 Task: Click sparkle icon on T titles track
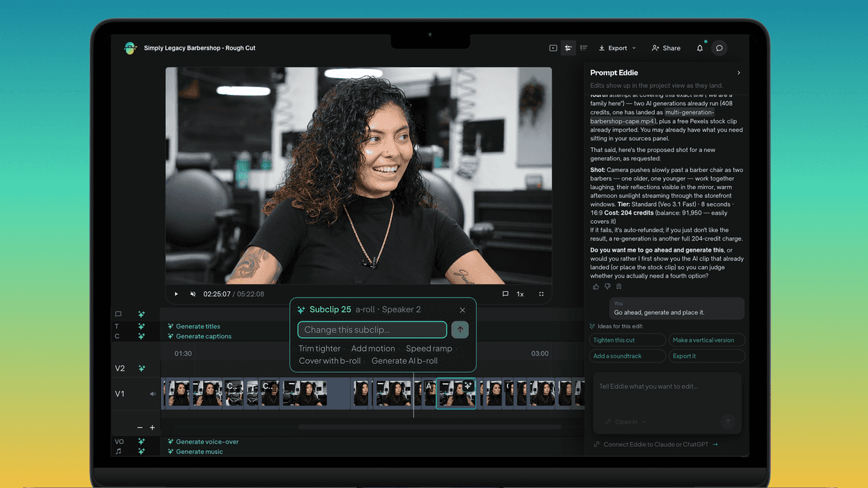tap(142, 326)
